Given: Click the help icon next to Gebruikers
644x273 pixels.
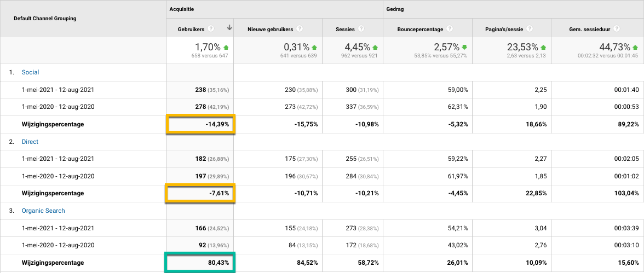Looking at the screenshot, I should tap(211, 29).
